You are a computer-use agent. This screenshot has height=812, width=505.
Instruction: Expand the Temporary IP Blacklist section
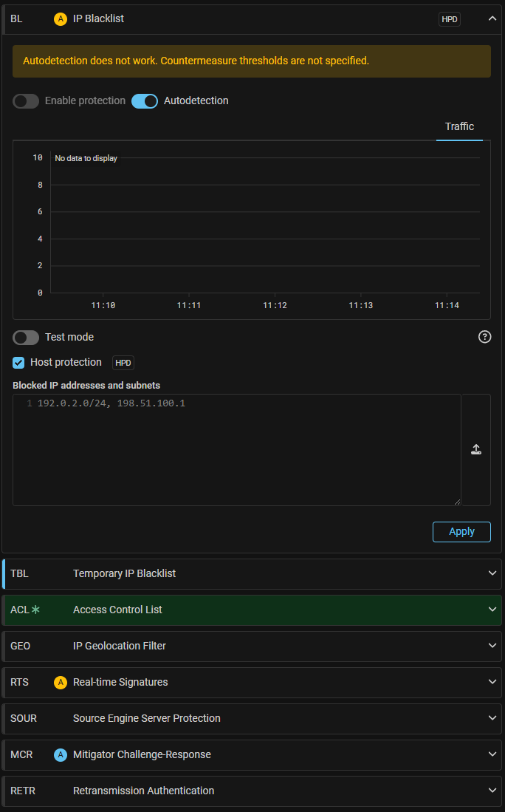tap(492, 573)
